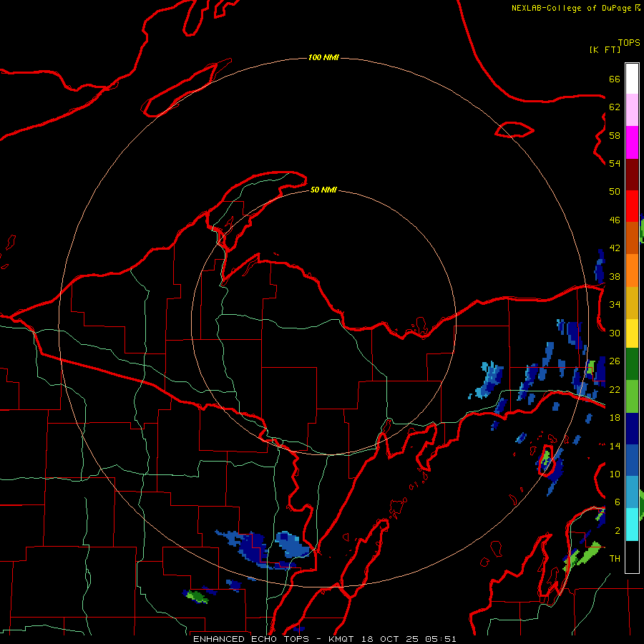
Task: Click the K FT units label
Action: (x=605, y=50)
